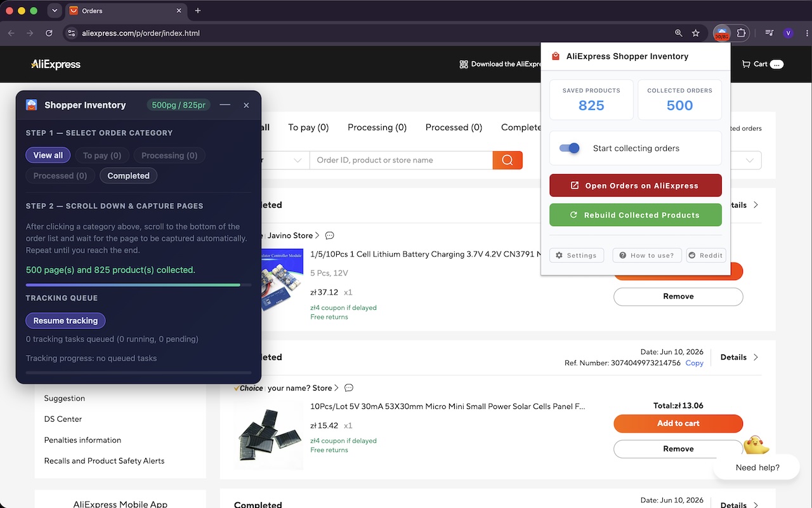This screenshot has height=508, width=812.
Task: Click the browser reload page icon
Action: click(x=49, y=33)
